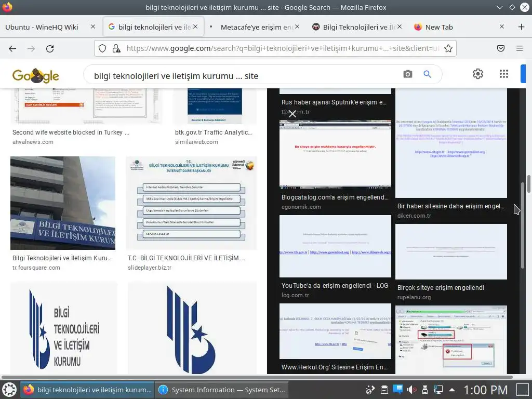Open a new tab with plus button
The image size is (532, 399).
(522, 27)
